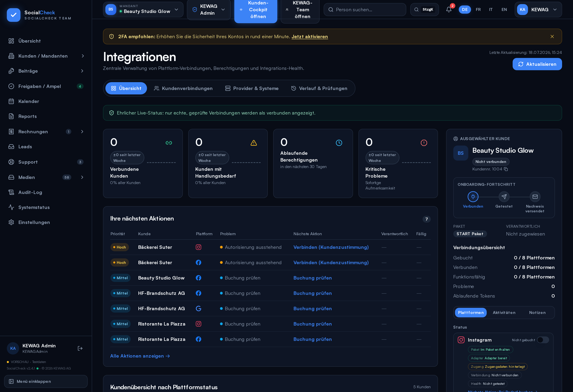This screenshot has height=392, width=573.
Task: Click the Instagram logo in Status panel
Action: tap(461, 340)
